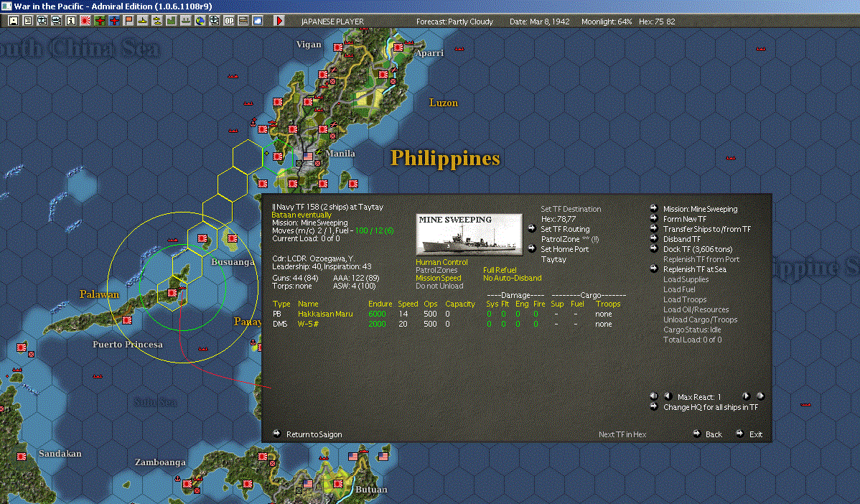The height and width of the screenshot is (504, 860).
Task: Click the two yellow ships toolbar icon
Action: (157, 21)
